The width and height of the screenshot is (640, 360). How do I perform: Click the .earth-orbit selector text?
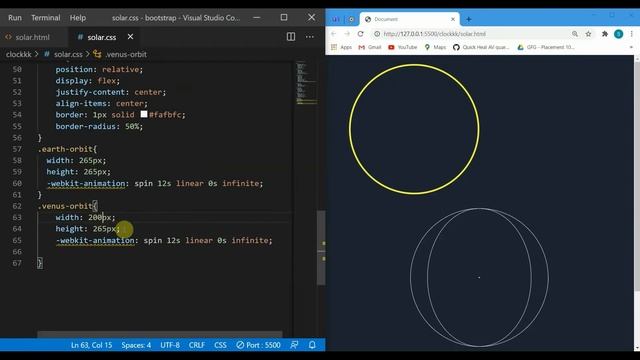tap(65, 149)
